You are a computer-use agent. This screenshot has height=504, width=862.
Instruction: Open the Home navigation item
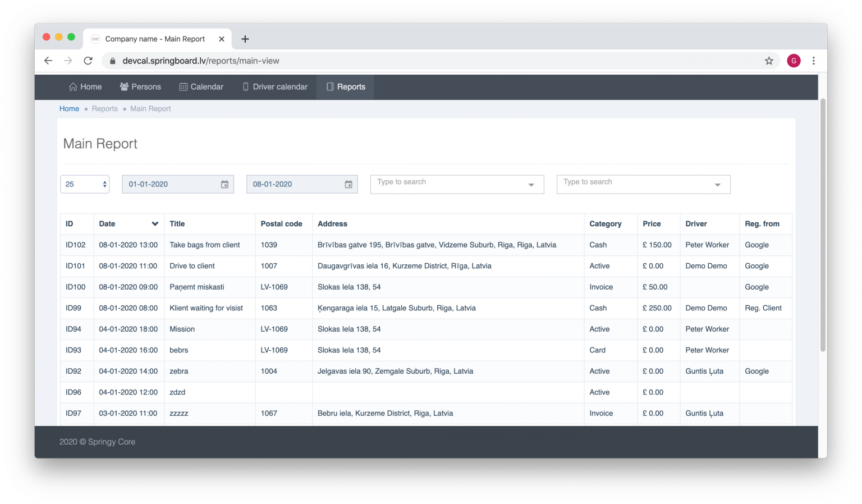[85, 87]
